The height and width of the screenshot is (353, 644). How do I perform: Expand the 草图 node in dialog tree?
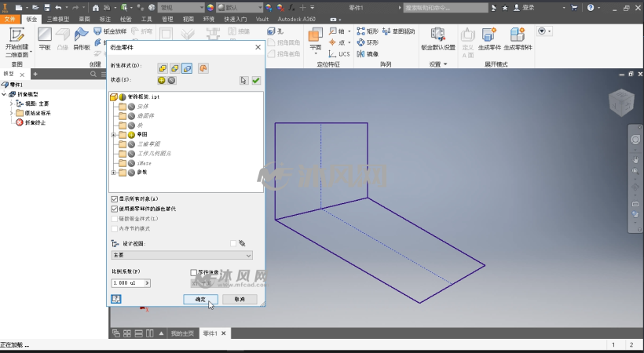[114, 135]
